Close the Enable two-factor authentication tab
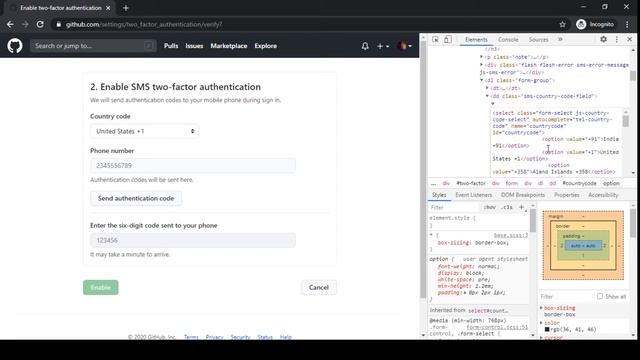Screen dimensions: 640x360 (x=108, y=8)
